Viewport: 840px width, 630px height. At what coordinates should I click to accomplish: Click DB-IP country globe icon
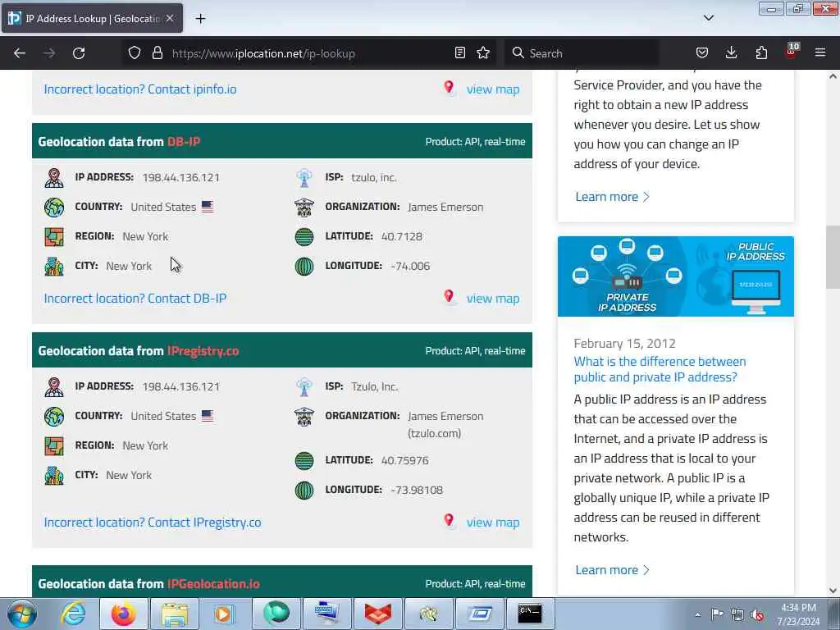[x=54, y=208]
